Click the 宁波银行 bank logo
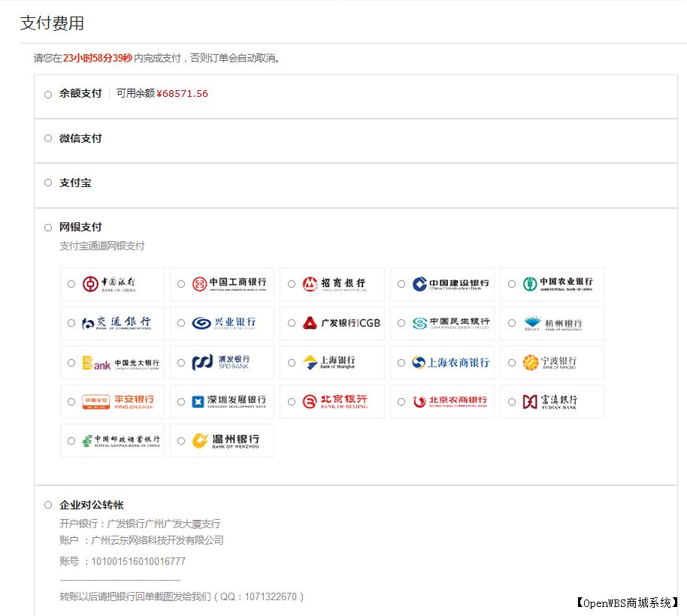687x616 pixels. pyautogui.click(x=559, y=362)
